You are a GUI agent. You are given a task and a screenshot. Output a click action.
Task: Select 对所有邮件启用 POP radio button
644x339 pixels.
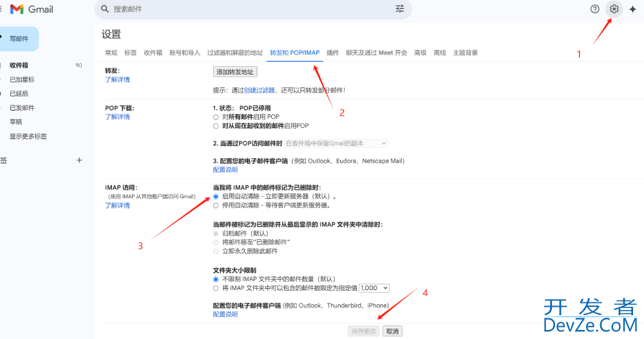(216, 117)
